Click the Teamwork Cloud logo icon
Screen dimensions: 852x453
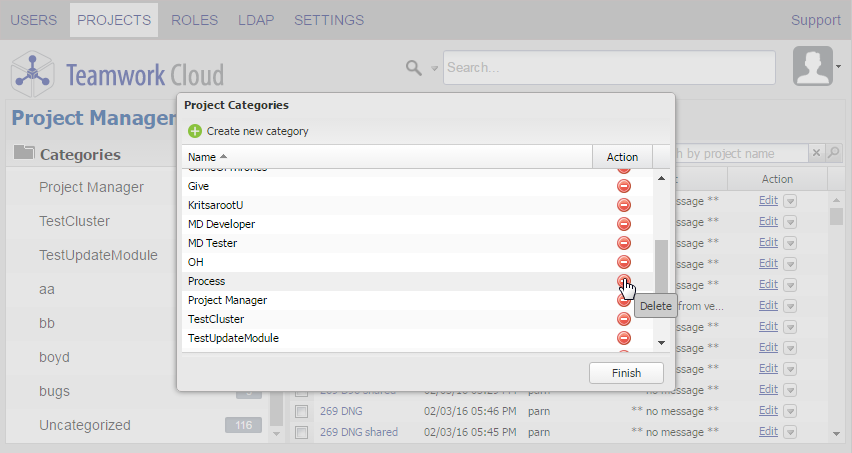pos(33,72)
